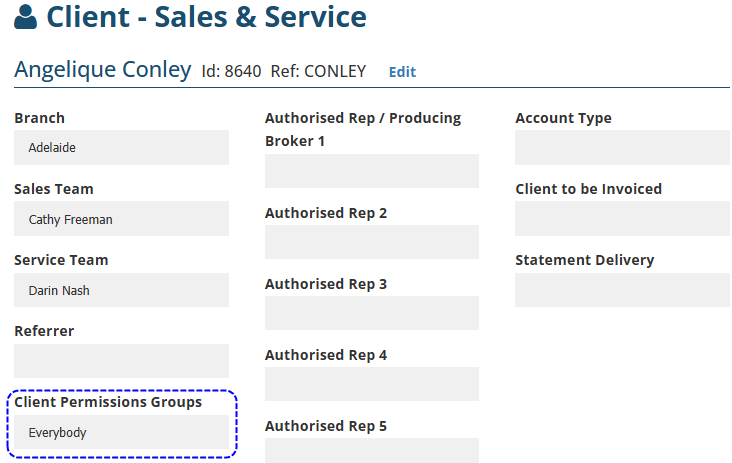Click the Client Permissions Groups label
Image resolution: width=732 pixels, height=463 pixels.
tap(108, 402)
